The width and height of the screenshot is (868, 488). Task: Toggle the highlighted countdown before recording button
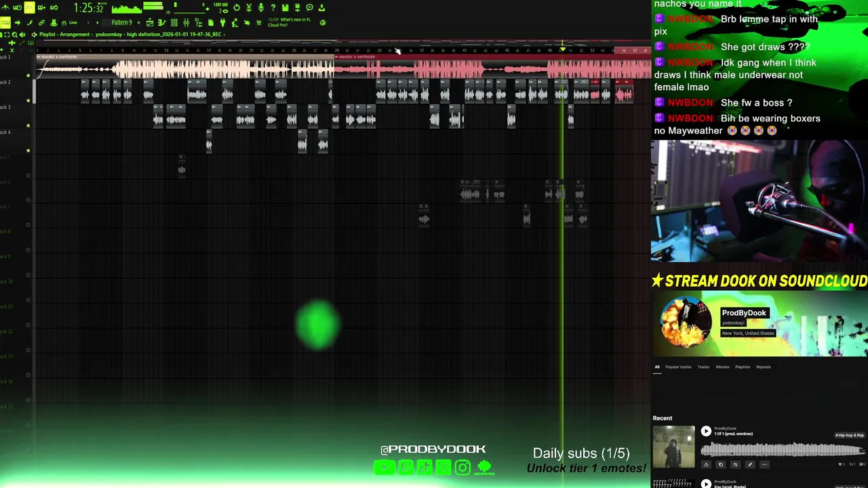29,7
